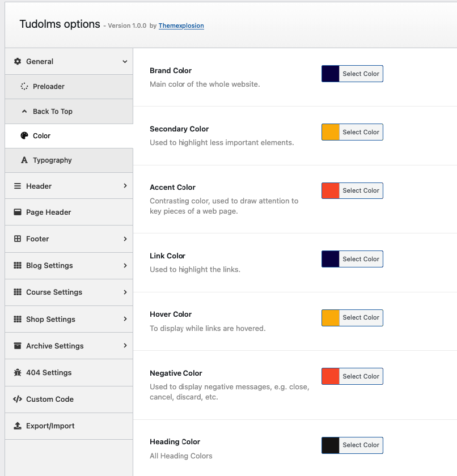Open the Shop Settings menu item
Image resolution: width=457 pixels, height=476 pixels.
[50, 319]
